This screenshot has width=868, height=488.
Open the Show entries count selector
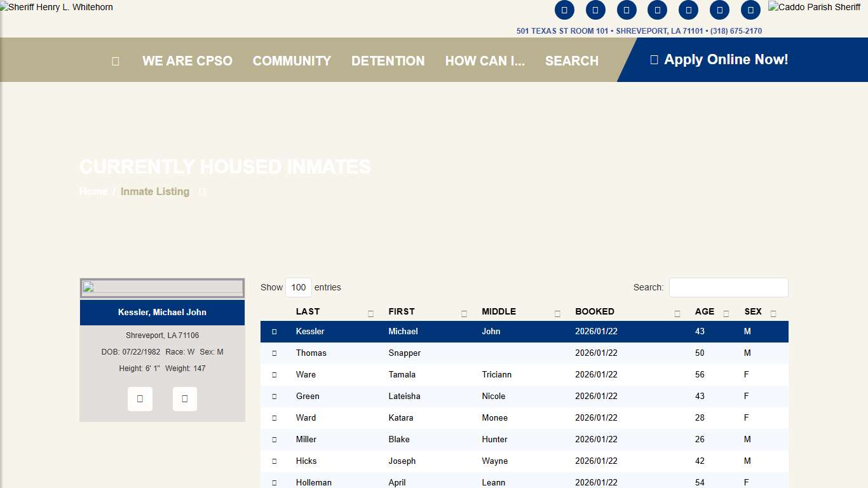point(299,287)
